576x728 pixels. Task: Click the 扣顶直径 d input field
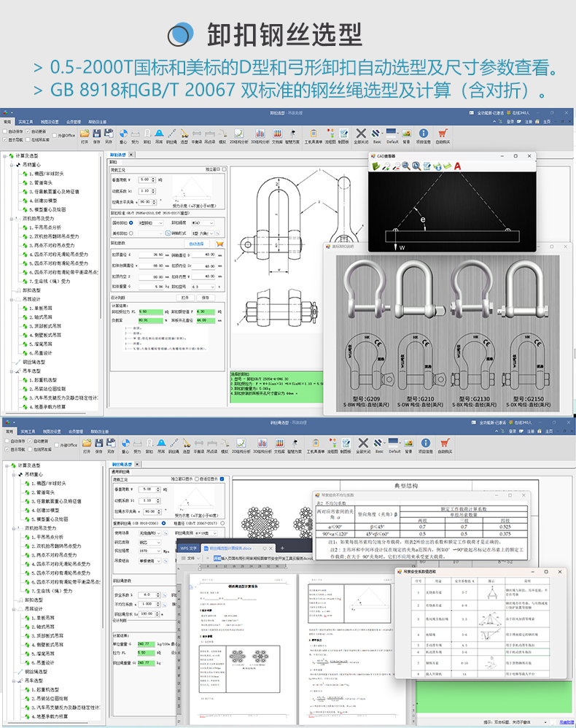click(152, 255)
